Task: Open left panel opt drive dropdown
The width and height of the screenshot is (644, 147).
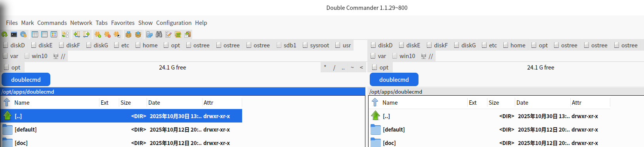Action: tap(12, 68)
